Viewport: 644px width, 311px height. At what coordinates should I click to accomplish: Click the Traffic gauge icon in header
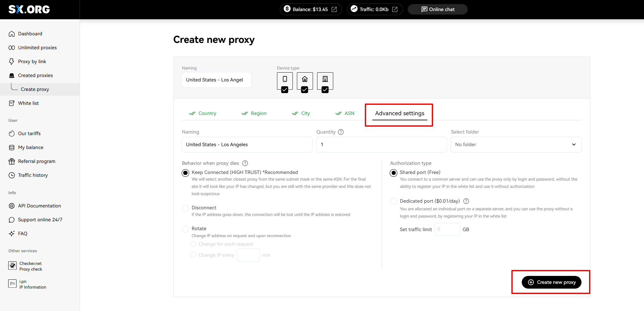(354, 9)
